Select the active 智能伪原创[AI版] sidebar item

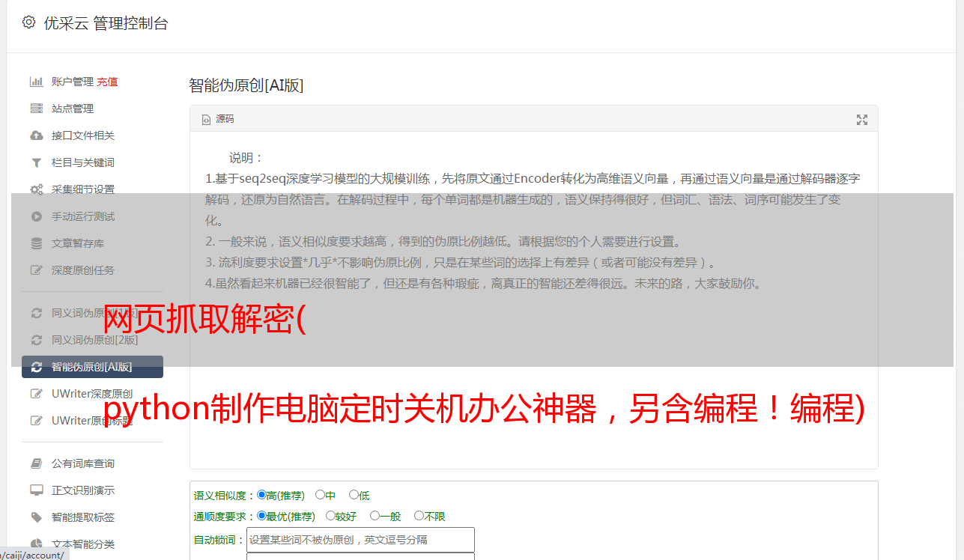pos(92,367)
